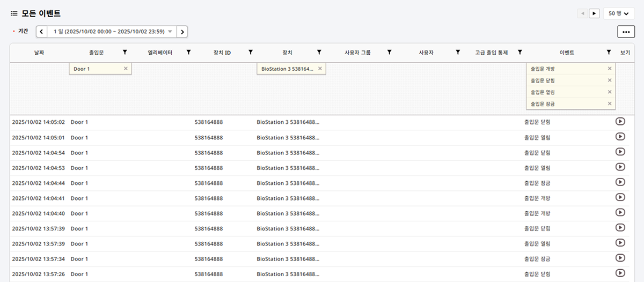Expand the period date range dropdown
The image size is (644, 282).
click(x=170, y=32)
